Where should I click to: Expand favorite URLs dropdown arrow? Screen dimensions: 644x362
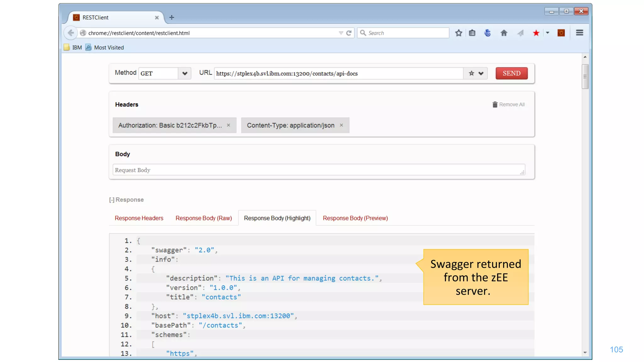coord(481,74)
